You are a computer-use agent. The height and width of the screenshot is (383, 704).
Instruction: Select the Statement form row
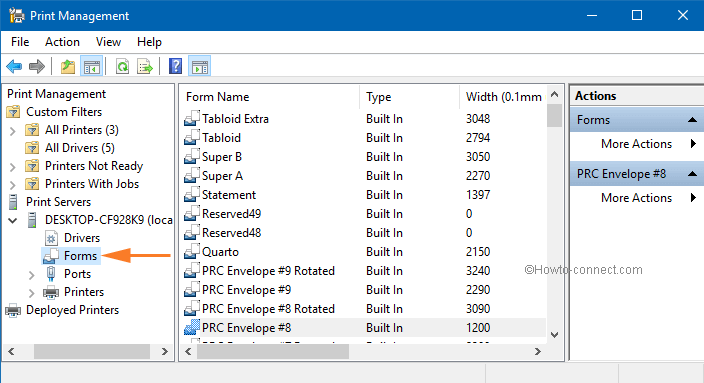364,195
